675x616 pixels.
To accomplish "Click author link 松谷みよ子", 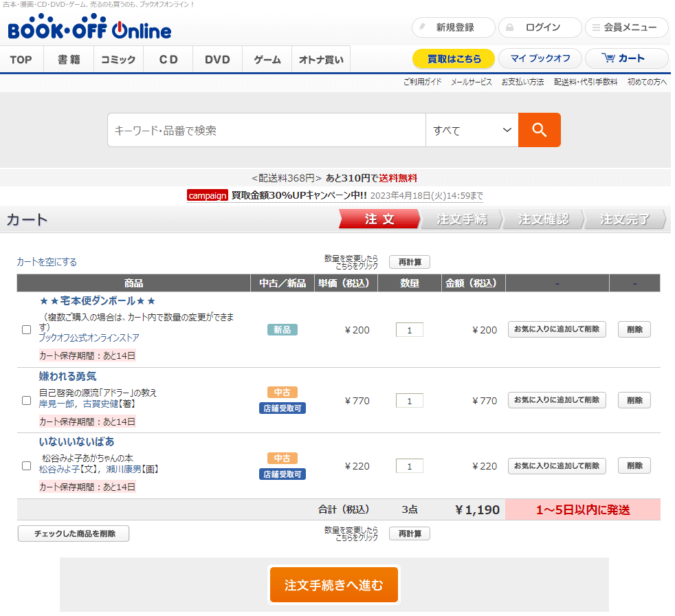I will coord(59,469).
